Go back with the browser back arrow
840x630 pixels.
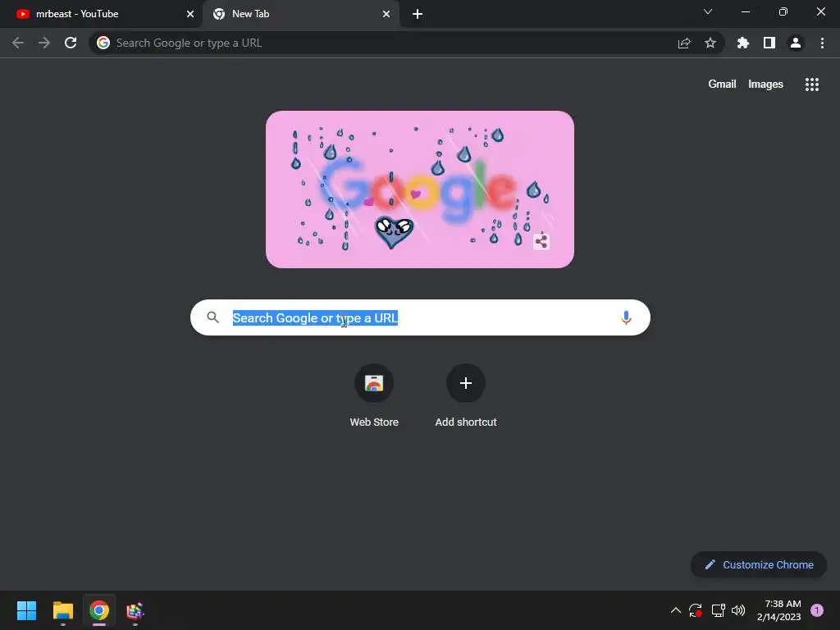pyautogui.click(x=18, y=43)
